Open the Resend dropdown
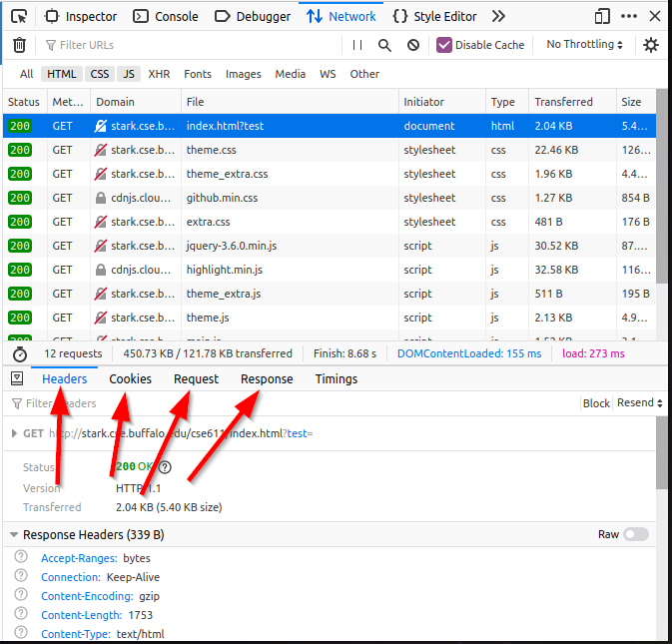Screen dimensions: 672x644 [x=640, y=403]
